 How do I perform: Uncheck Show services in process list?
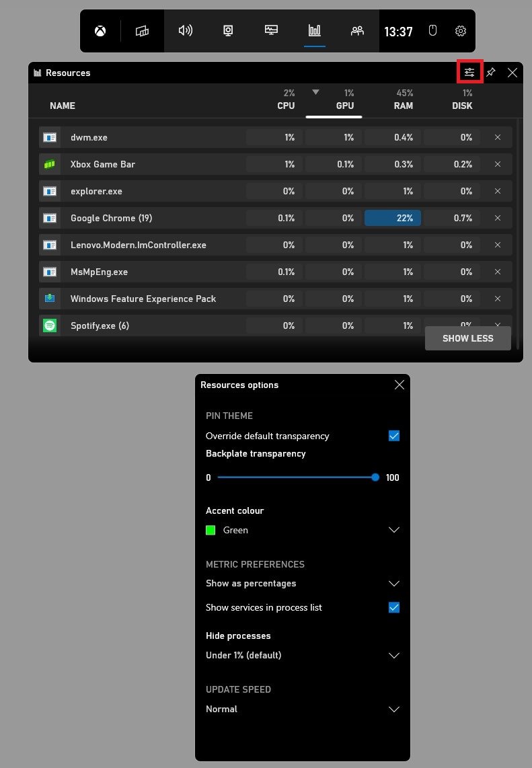coord(394,607)
